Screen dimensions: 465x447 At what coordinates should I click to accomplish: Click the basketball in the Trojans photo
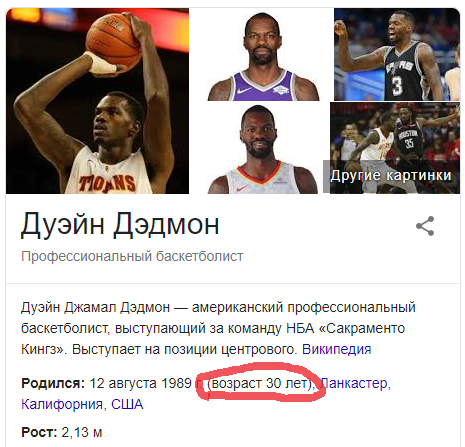click(x=114, y=43)
